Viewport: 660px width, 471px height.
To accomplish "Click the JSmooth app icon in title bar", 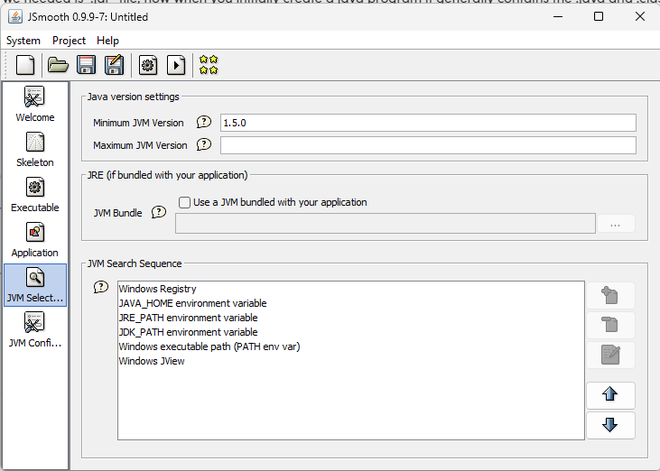I will coord(16,17).
